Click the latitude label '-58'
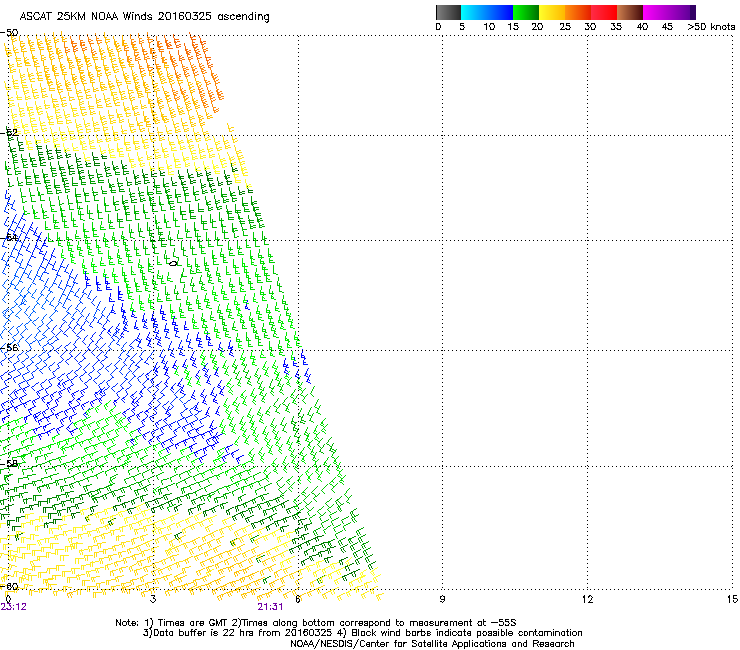 coord(9,464)
